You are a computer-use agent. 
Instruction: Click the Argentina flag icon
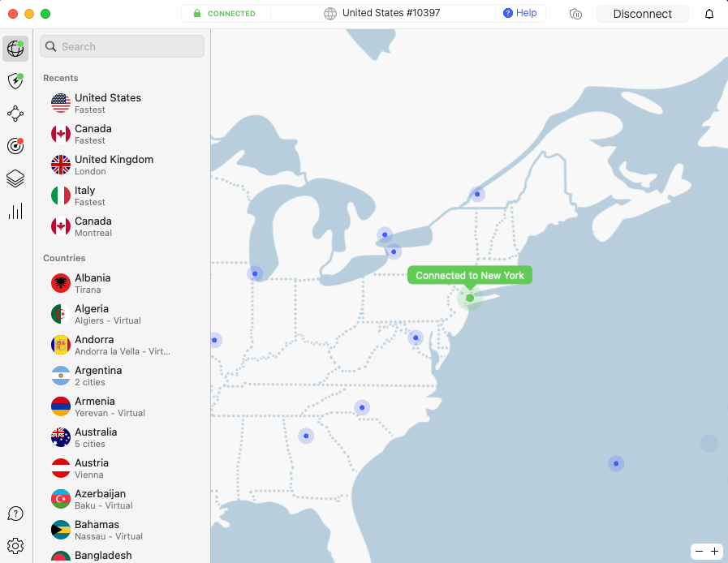[x=61, y=376]
